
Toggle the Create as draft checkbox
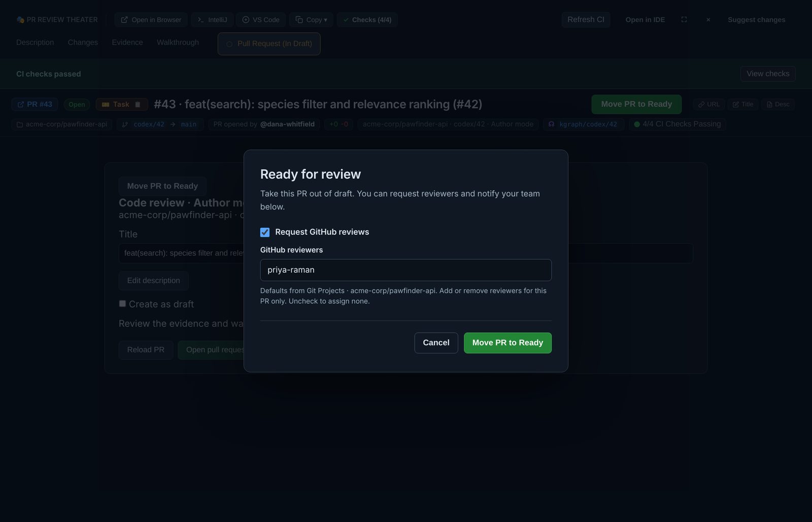click(x=122, y=304)
